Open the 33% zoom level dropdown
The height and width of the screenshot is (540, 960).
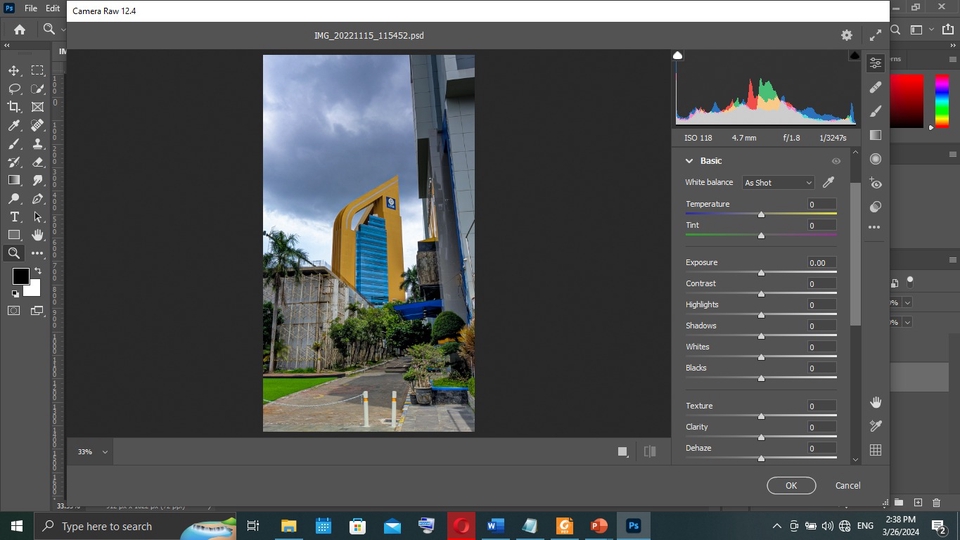(92, 452)
